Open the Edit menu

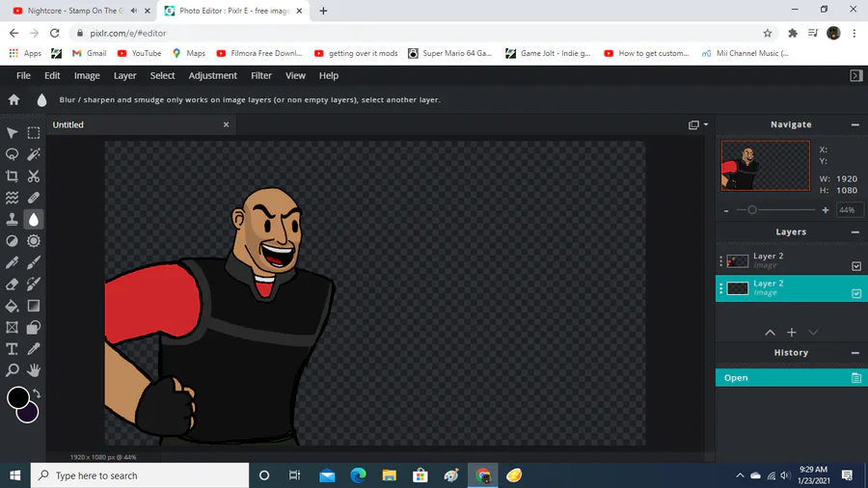click(52, 76)
